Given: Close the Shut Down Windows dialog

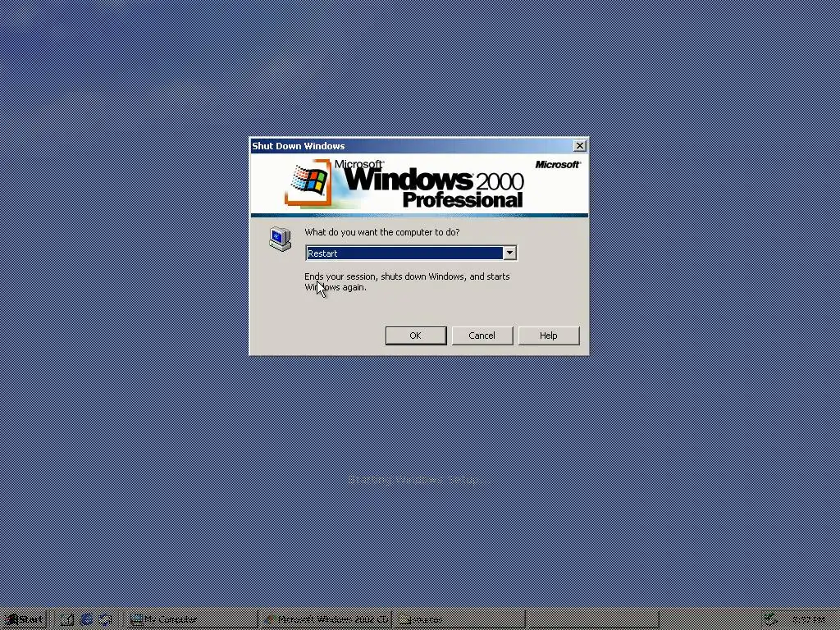Looking at the screenshot, I should pos(580,146).
